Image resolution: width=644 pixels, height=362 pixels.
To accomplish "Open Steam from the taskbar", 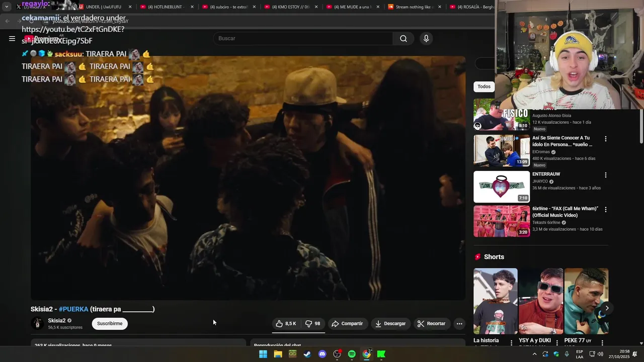I will pyautogui.click(x=307, y=354).
